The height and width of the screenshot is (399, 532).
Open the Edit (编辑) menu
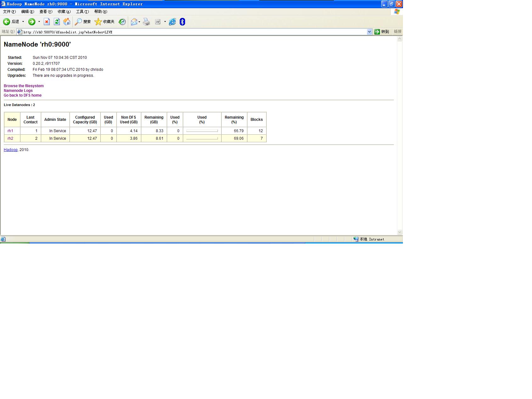(x=28, y=12)
